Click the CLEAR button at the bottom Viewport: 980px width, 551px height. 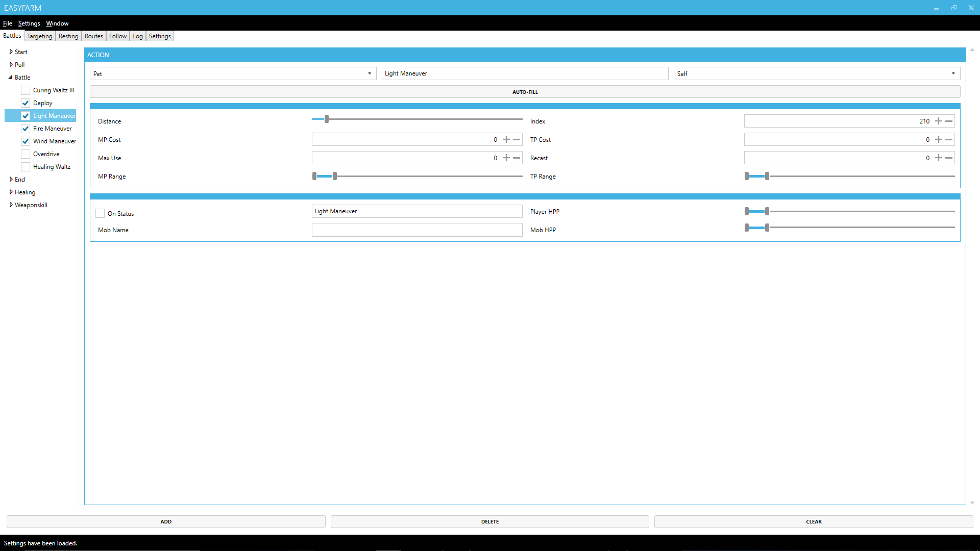pyautogui.click(x=813, y=521)
